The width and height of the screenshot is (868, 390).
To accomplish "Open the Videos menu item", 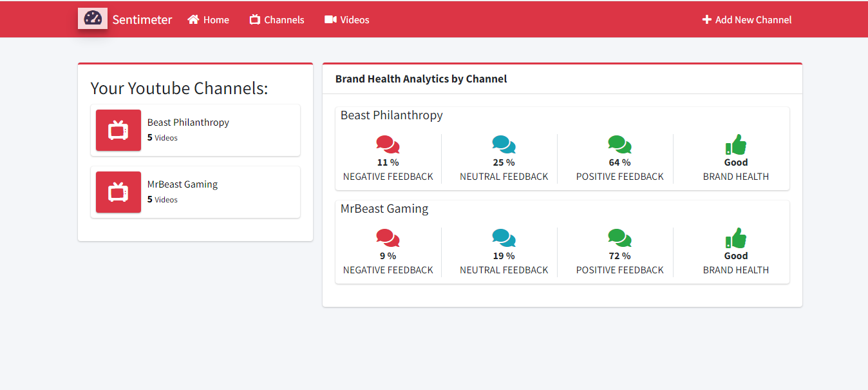I will (347, 20).
